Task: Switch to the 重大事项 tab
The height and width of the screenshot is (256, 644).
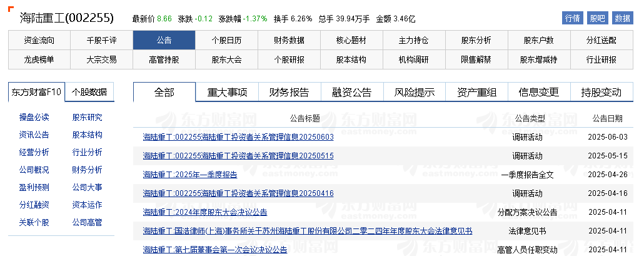Action: [227, 92]
